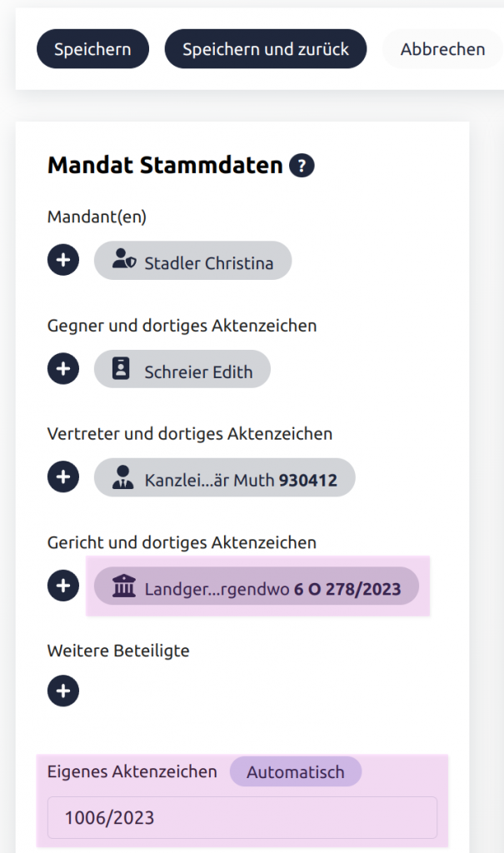
Task: Click the Speichern button
Action: pos(92,49)
